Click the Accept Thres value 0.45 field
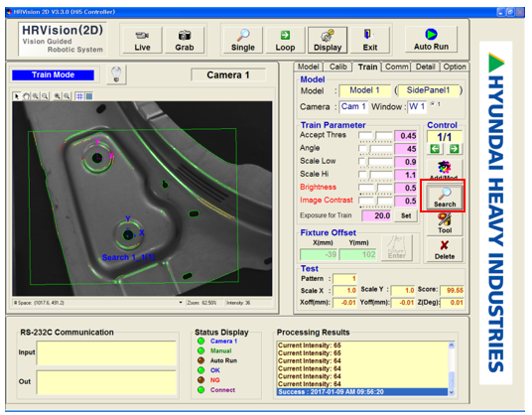The height and width of the screenshot is (415, 532). click(x=406, y=136)
